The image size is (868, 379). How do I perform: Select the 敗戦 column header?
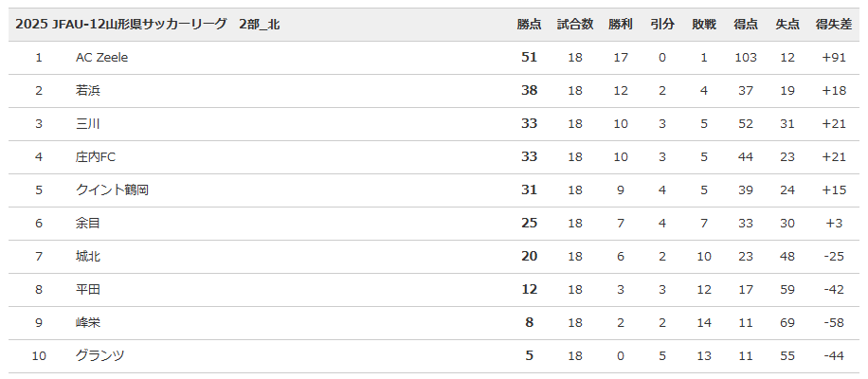pos(704,25)
